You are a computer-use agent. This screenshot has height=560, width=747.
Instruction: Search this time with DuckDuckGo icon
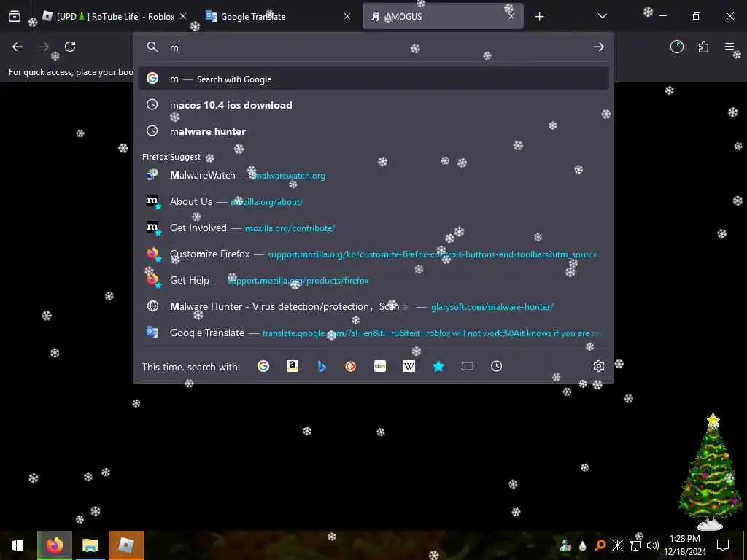pyautogui.click(x=351, y=366)
